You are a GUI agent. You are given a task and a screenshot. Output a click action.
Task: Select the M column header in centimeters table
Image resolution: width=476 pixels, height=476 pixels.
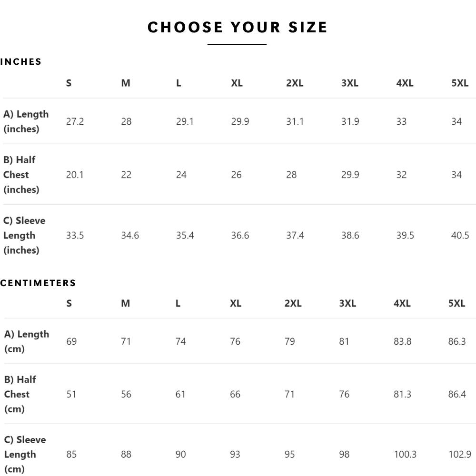point(125,303)
